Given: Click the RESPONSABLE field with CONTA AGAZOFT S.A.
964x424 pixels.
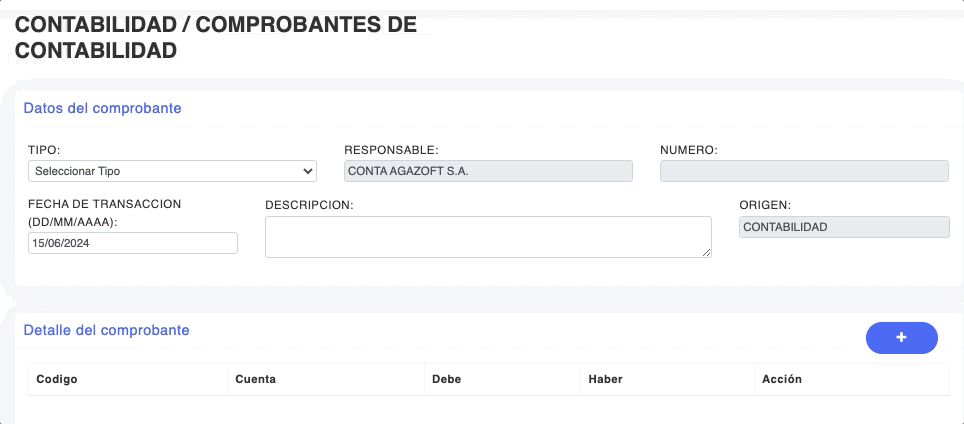Looking at the screenshot, I should pos(487,171).
